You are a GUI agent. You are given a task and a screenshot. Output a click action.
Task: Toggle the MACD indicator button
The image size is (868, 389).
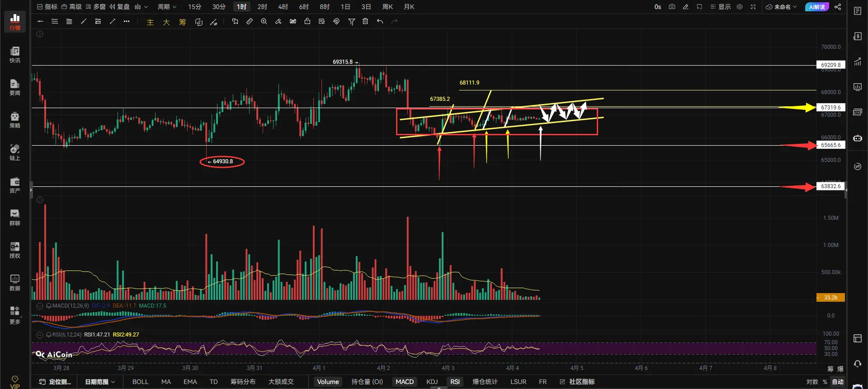coord(405,382)
